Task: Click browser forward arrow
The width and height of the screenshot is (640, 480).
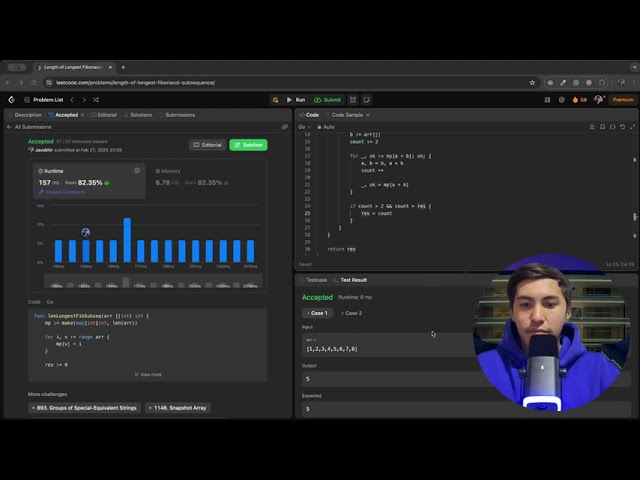Action: (21, 82)
